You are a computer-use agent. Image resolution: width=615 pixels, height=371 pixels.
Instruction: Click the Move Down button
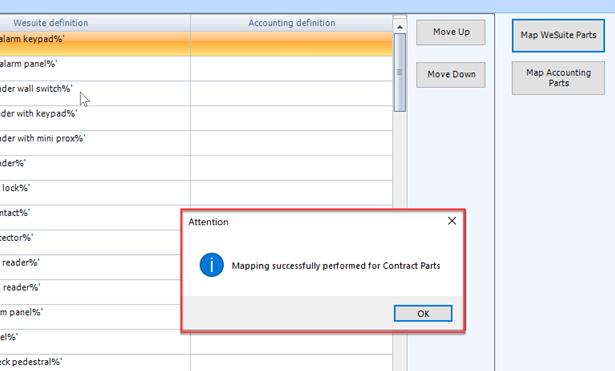(x=451, y=75)
